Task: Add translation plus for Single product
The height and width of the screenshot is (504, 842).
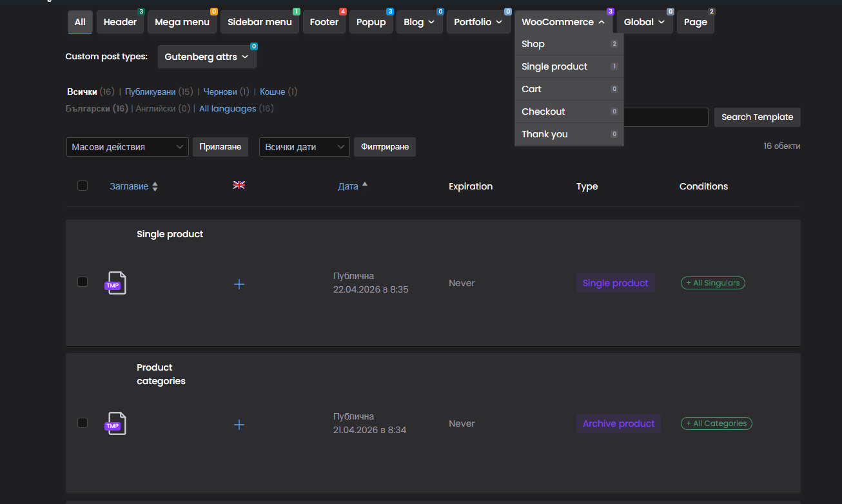Action: pyautogui.click(x=239, y=284)
